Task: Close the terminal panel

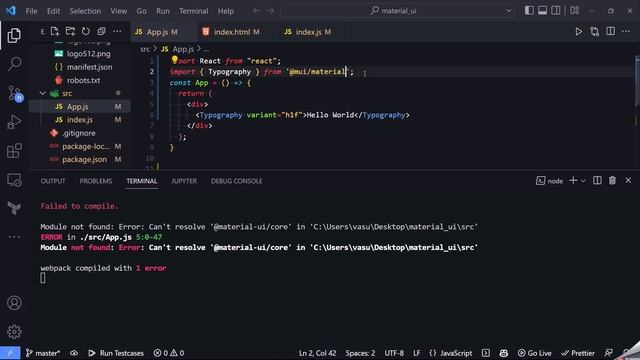Action: tap(628, 180)
